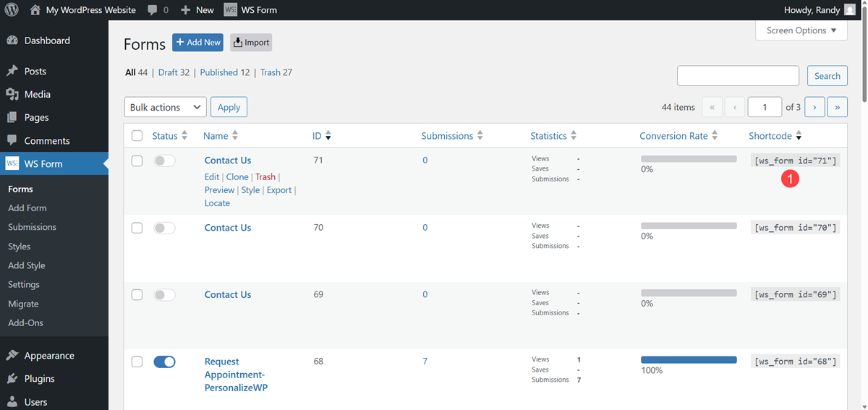Image resolution: width=868 pixels, height=410 pixels.
Task: Click the WS Form icon in top bar
Action: click(x=230, y=10)
